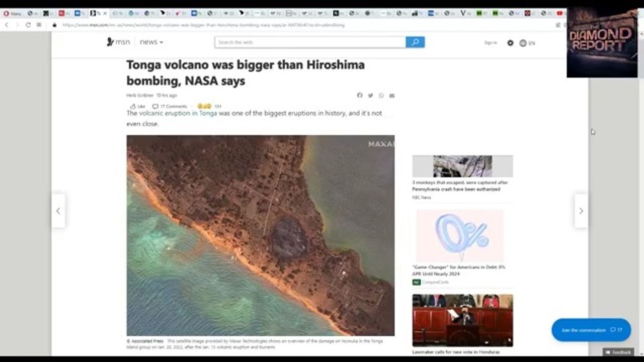Share the article by email
644x362 pixels.
click(x=392, y=96)
